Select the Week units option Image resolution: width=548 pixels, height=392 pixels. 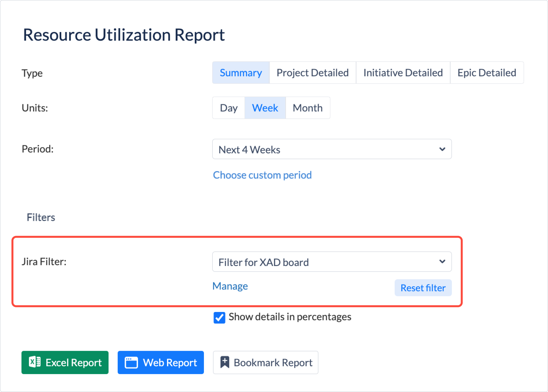tap(265, 108)
